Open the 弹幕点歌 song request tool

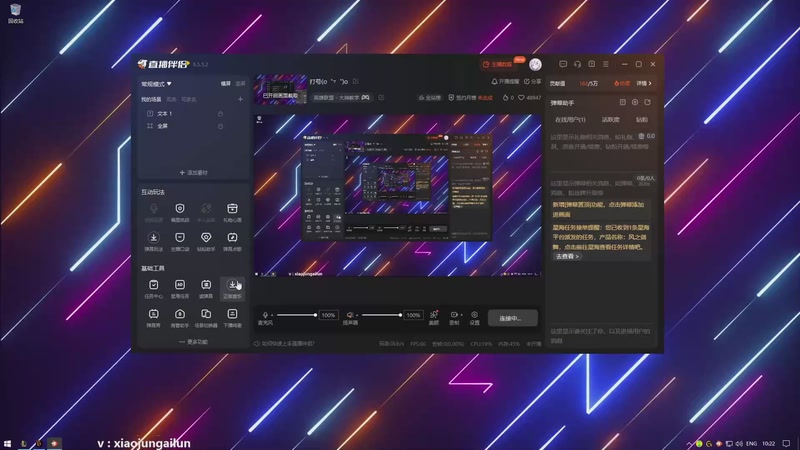click(232, 241)
